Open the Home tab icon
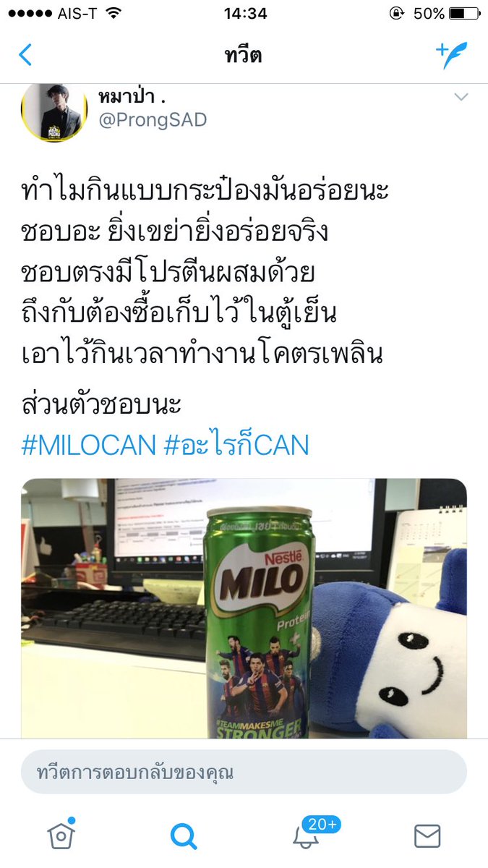 (61, 835)
